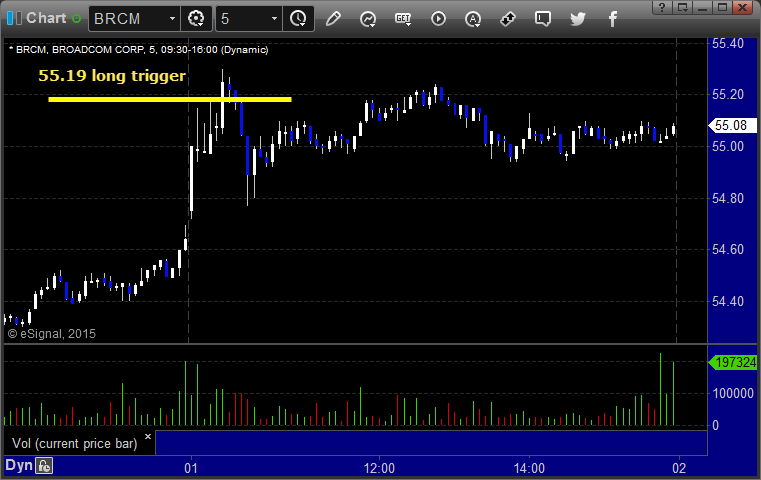Click the 55.00 price axis label
Screen dimensions: 761x480
point(728,146)
